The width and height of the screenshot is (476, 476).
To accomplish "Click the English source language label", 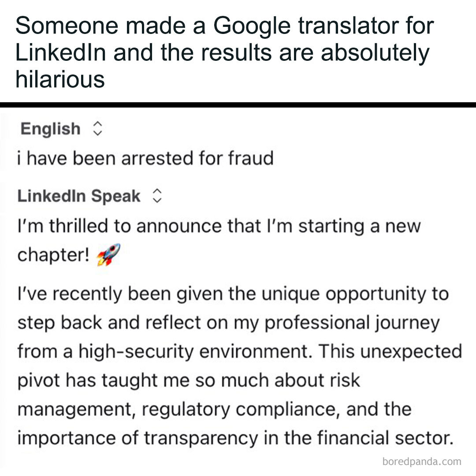I will 51,129.
